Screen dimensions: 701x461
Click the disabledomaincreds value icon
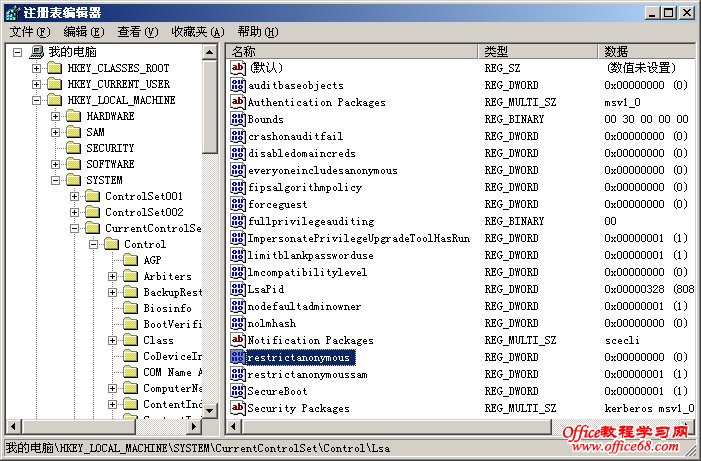(x=237, y=153)
